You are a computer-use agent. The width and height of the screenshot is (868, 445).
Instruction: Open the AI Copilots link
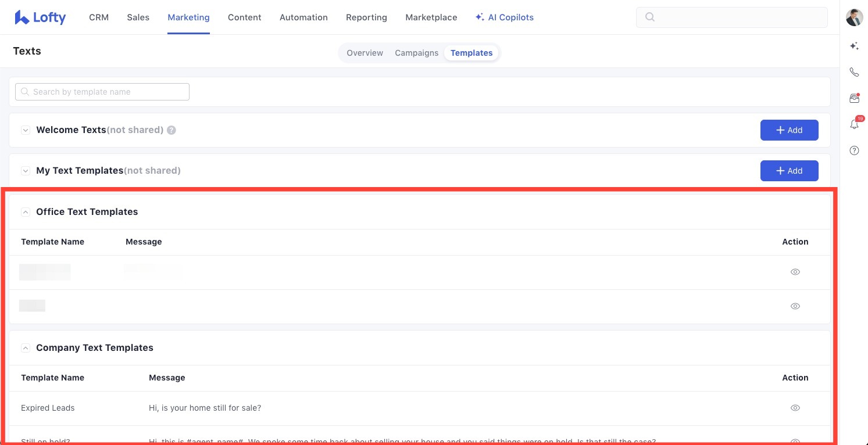pyautogui.click(x=504, y=17)
